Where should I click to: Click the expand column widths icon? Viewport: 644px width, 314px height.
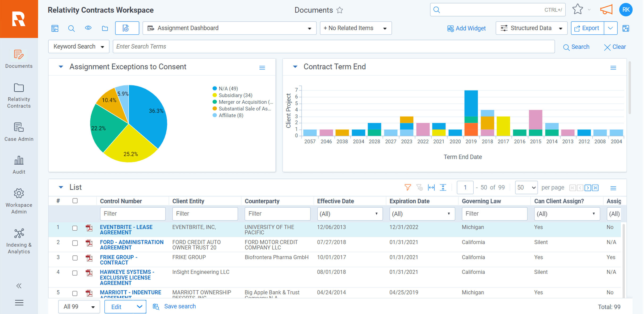tap(431, 187)
